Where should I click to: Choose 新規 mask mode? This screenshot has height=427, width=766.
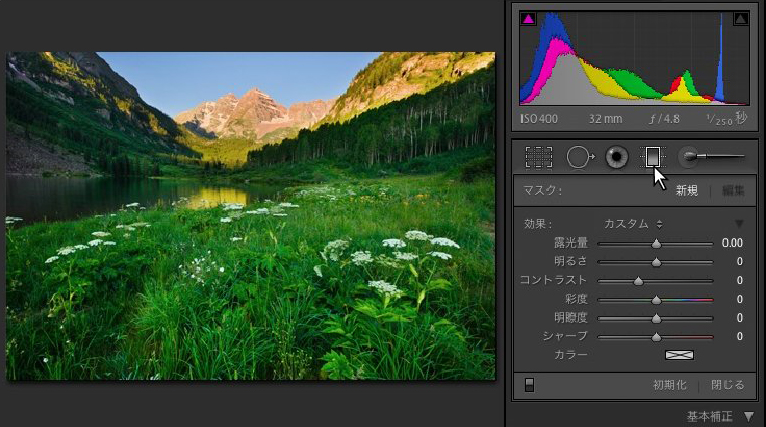tap(686, 190)
